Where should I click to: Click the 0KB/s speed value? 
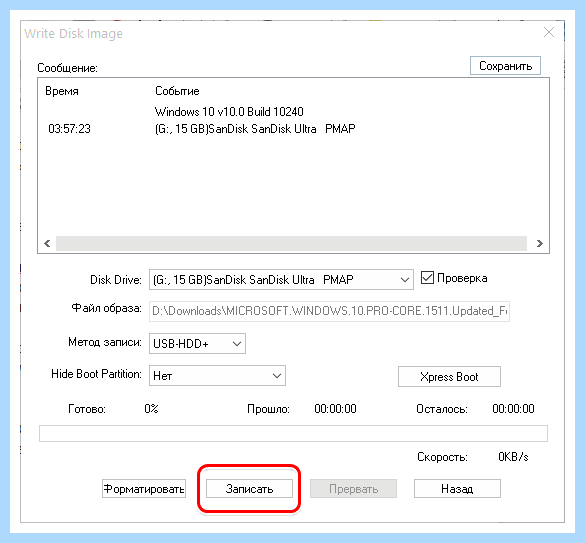(513, 457)
